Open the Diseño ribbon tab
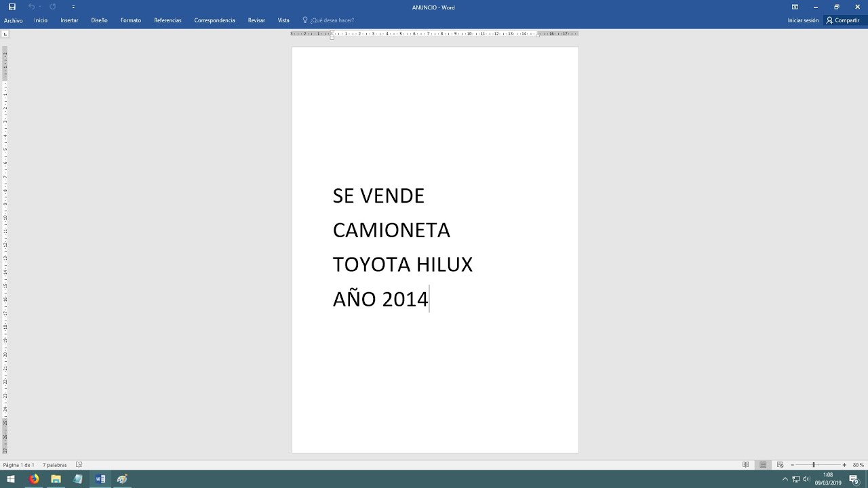Viewport: 868px width, 488px height. 99,20
